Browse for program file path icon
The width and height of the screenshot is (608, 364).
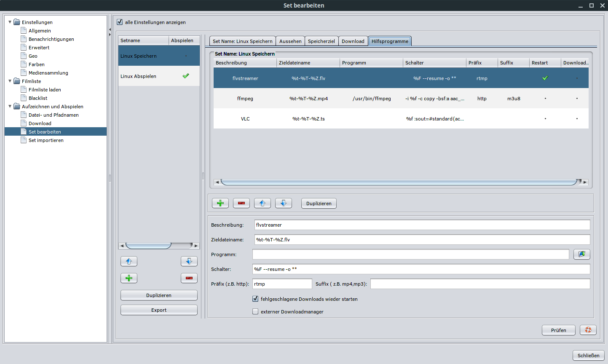click(x=581, y=254)
